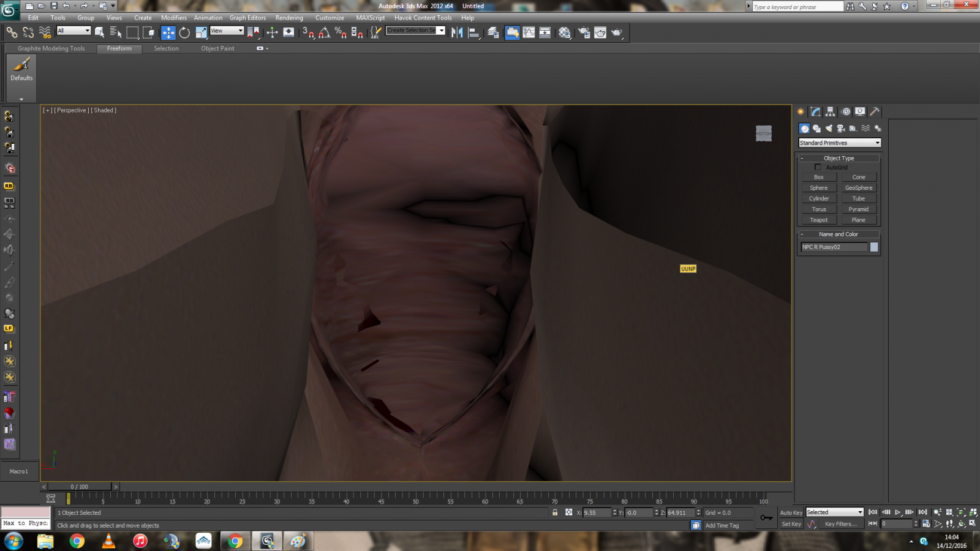
Task: Open the Standard Primitives dropdown
Action: tap(839, 143)
